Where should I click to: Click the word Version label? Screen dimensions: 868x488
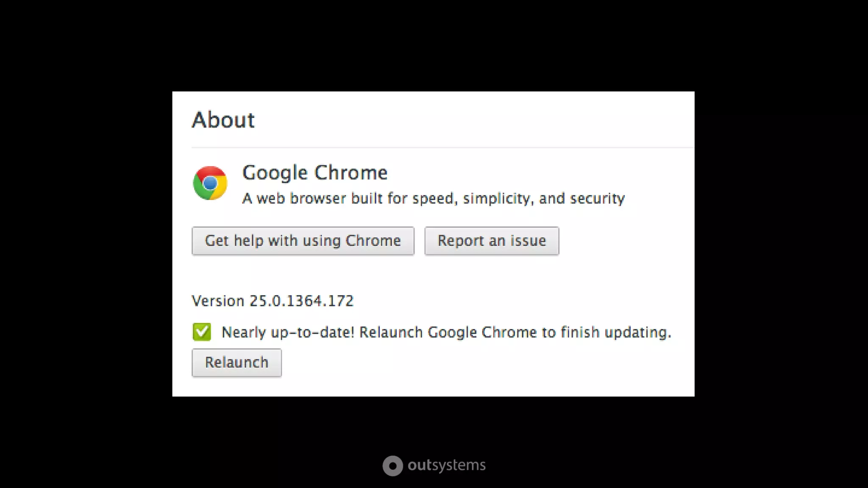coord(218,301)
